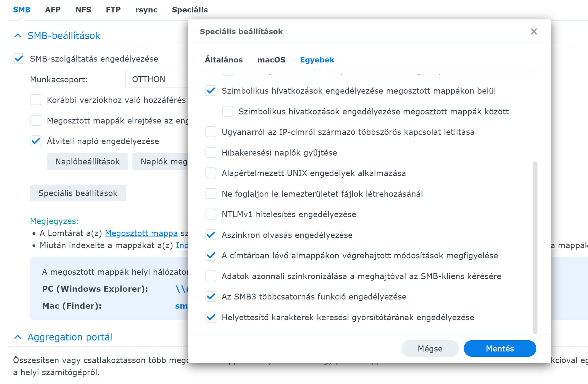Click the Mentés button
This screenshot has height=384, width=588.
point(500,348)
